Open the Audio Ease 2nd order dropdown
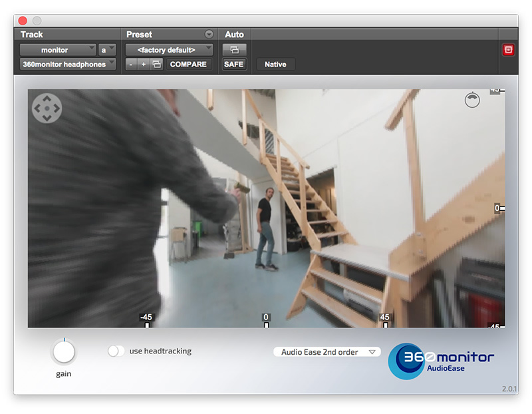This screenshot has width=532, height=414. 327,352
